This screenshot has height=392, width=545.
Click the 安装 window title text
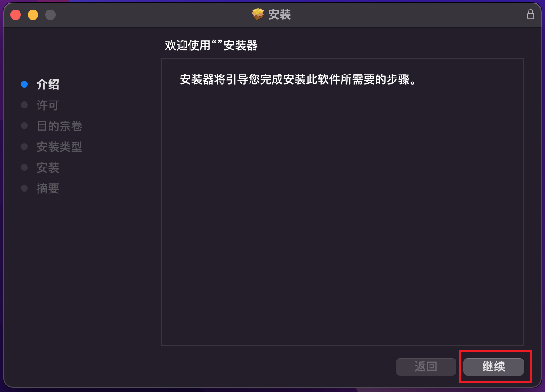pyautogui.click(x=279, y=14)
